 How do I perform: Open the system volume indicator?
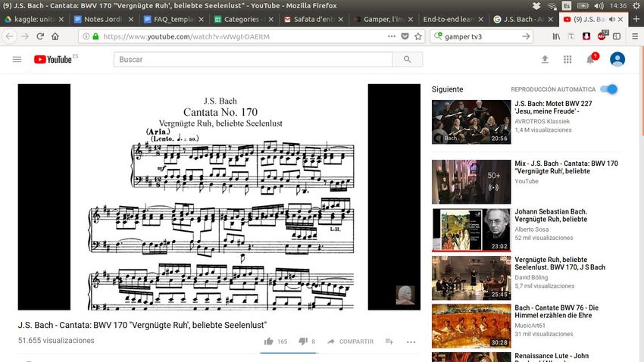click(599, 6)
